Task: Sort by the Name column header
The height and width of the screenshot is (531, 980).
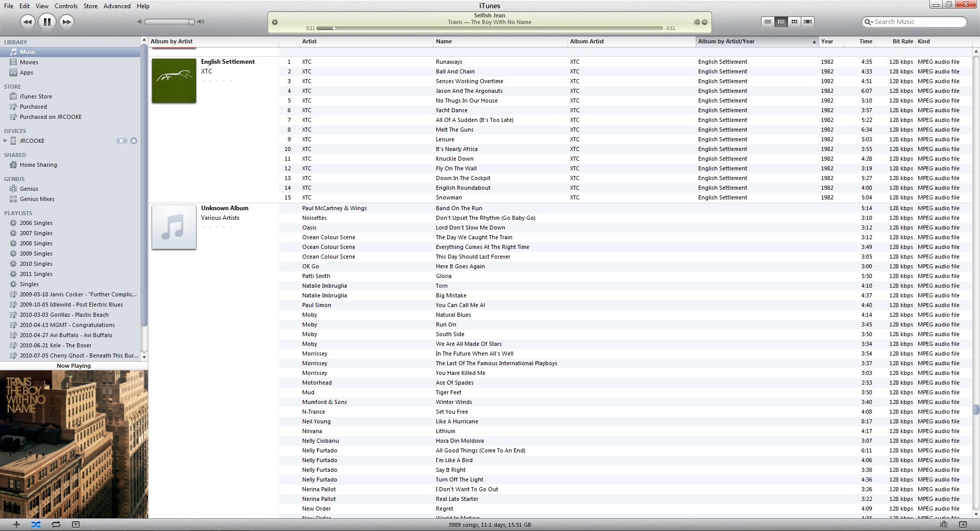Action: click(501, 41)
